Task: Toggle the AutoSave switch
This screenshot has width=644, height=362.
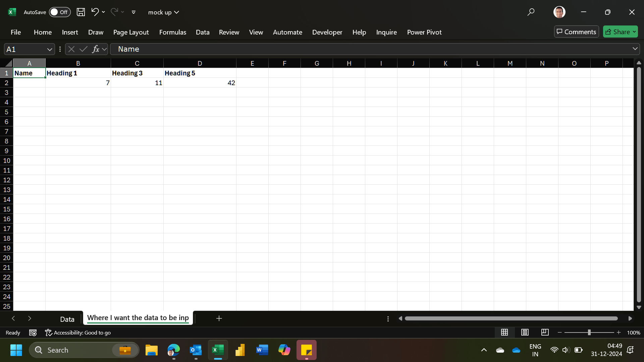Action: click(x=60, y=12)
